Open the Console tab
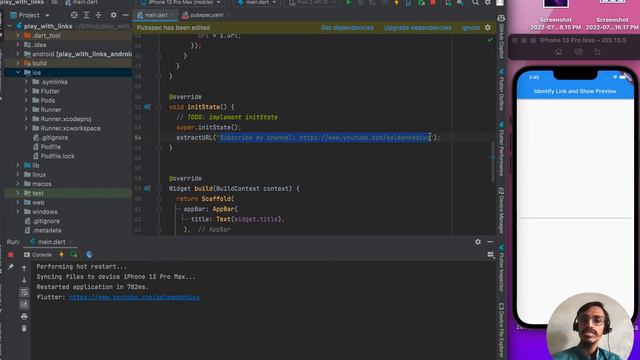 pyautogui.click(x=38, y=255)
